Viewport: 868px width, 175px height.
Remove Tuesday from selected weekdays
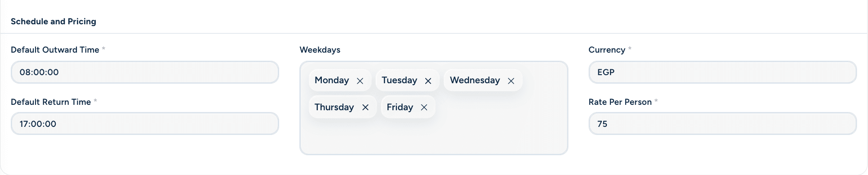pyautogui.click(x=428, y=81)
